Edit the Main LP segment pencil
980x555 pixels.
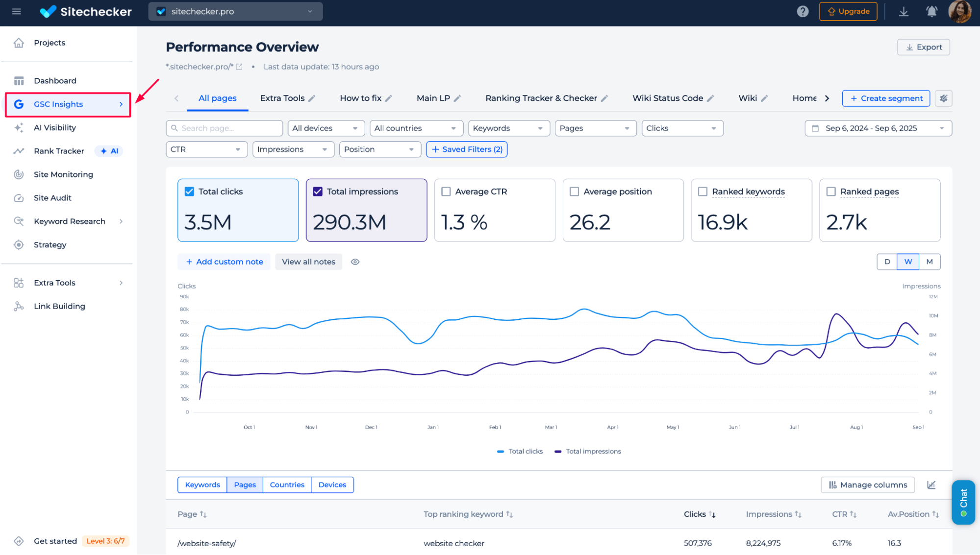tap(457, 98)
